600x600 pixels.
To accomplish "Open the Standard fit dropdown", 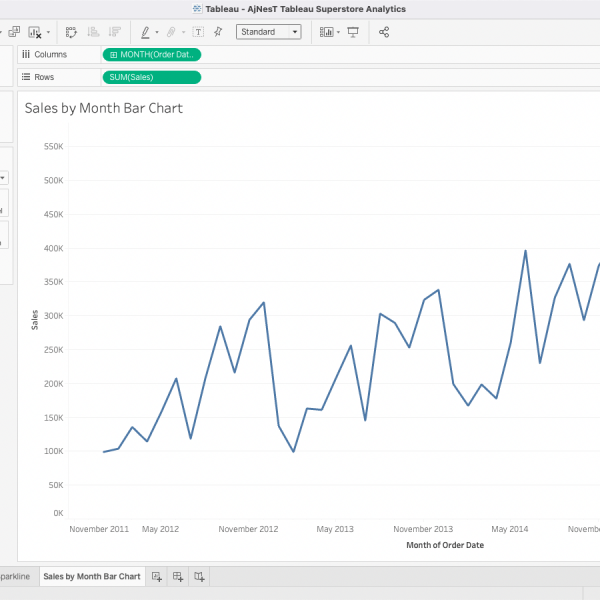I will coord(268,32).
